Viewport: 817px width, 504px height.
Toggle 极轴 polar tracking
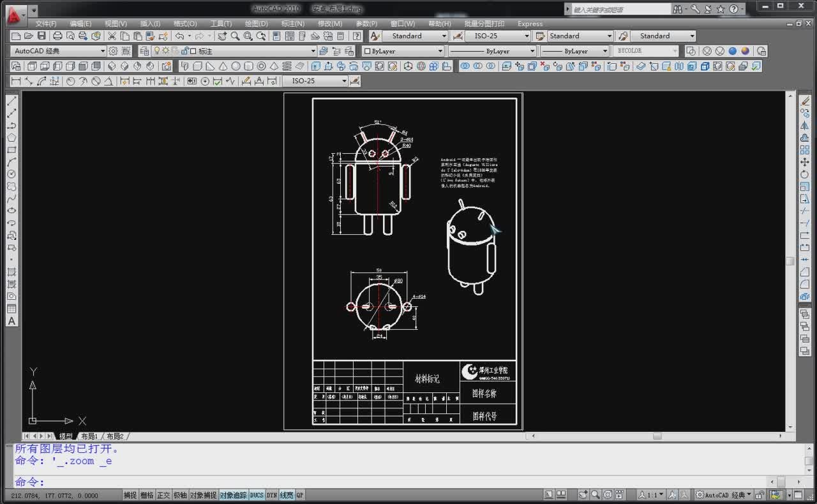click(x=180, y=495)
